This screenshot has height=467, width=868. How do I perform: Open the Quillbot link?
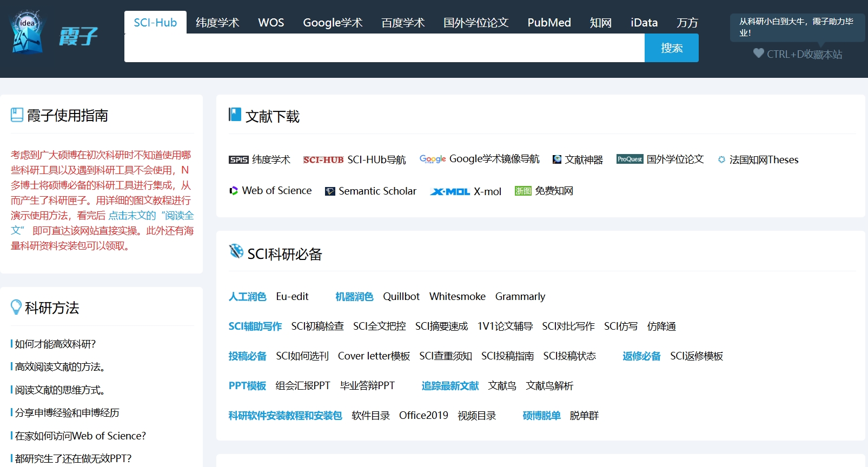(401, 296)
